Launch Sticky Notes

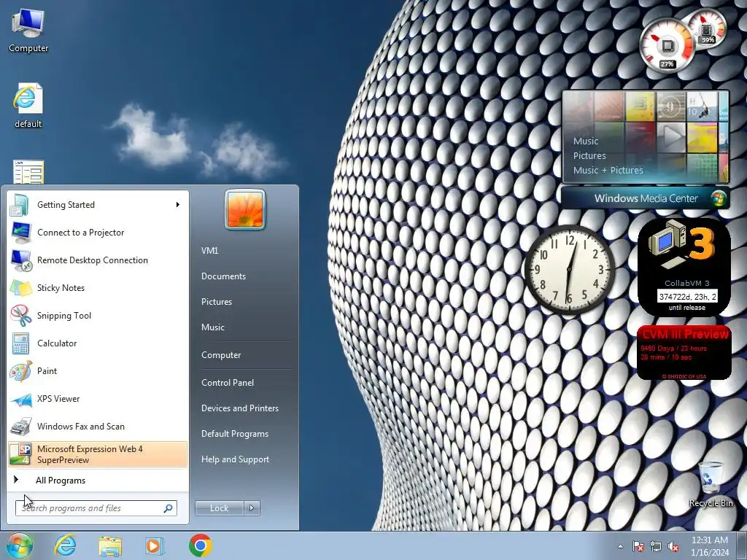98,287
